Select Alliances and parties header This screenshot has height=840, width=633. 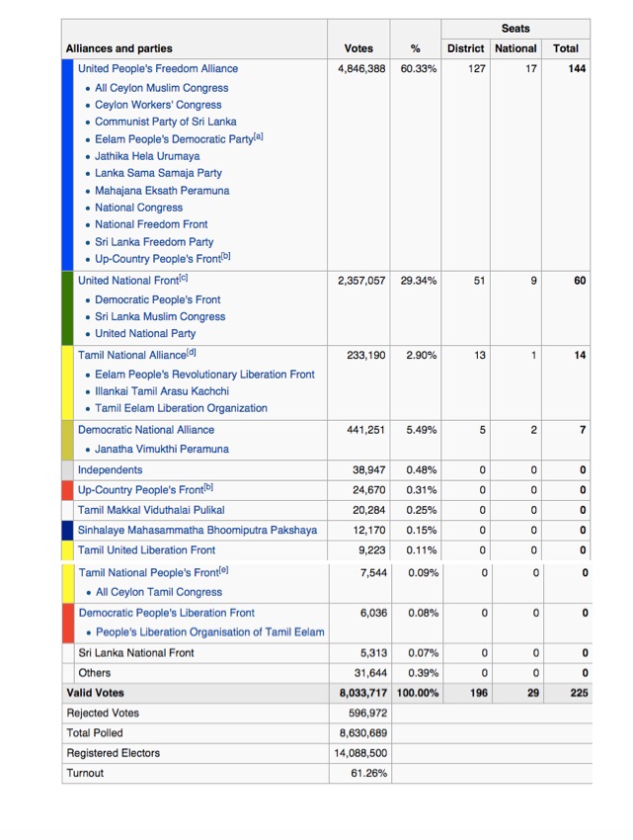point(119,48)
